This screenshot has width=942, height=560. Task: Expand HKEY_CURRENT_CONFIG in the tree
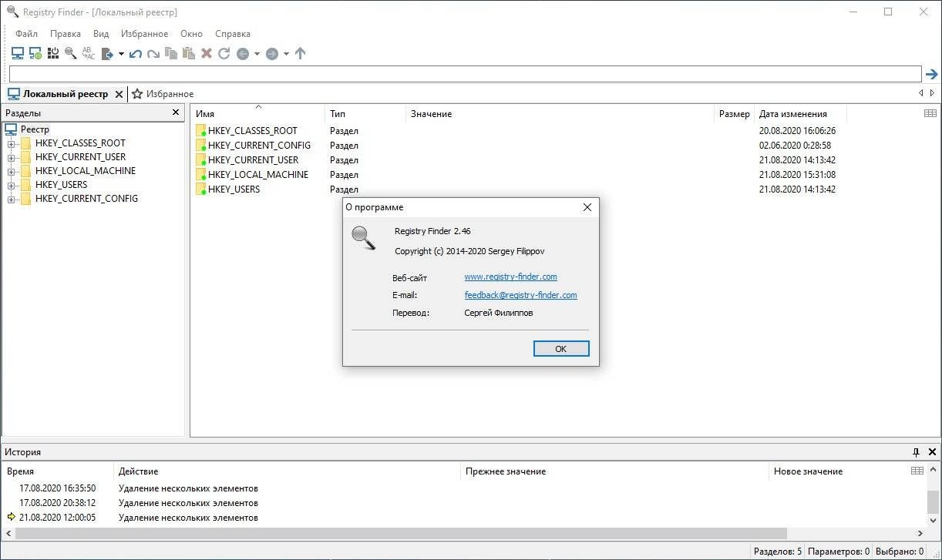coord(12,199)
